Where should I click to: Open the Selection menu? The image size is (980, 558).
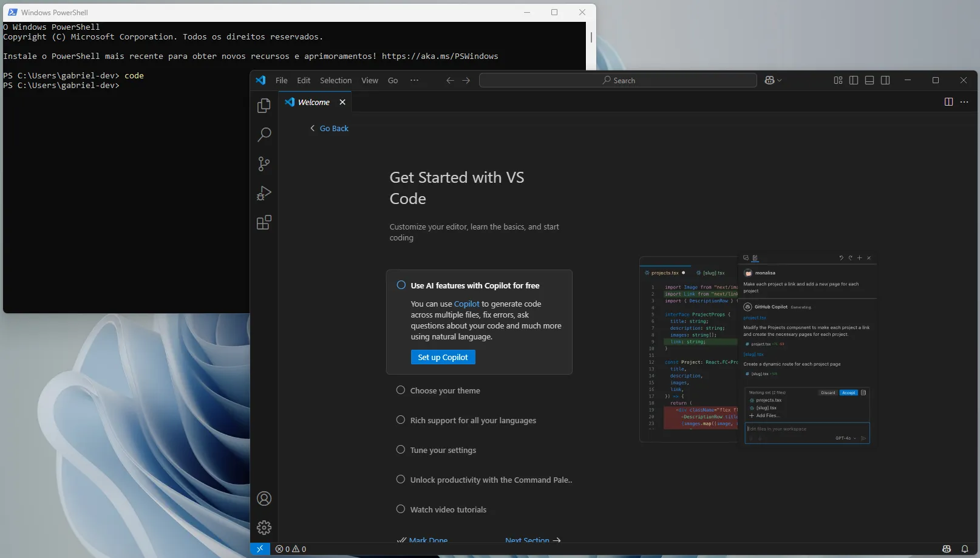coord(336,80)
